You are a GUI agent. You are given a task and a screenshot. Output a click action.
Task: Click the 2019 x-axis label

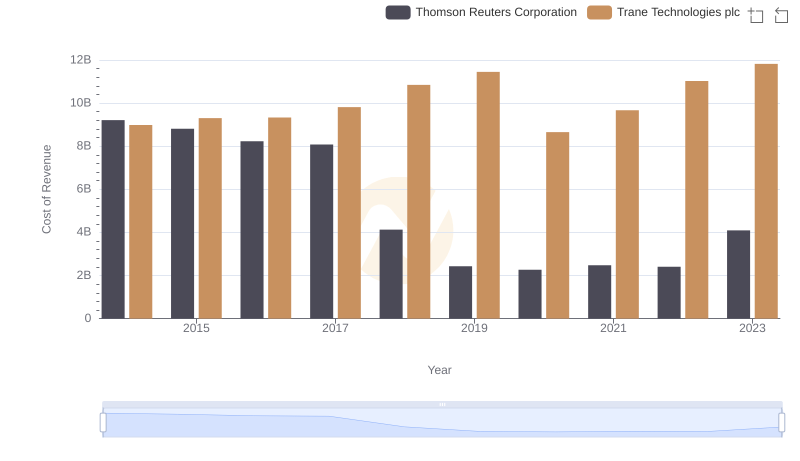474,328
